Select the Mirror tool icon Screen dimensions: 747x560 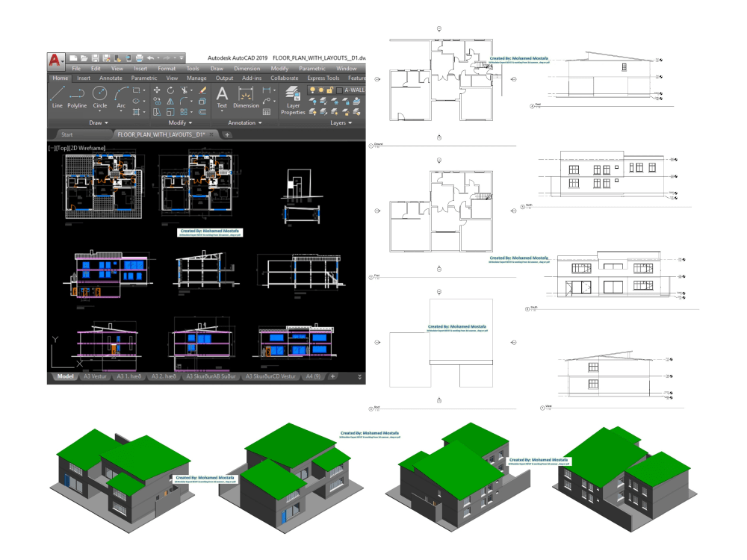point(170,101)
